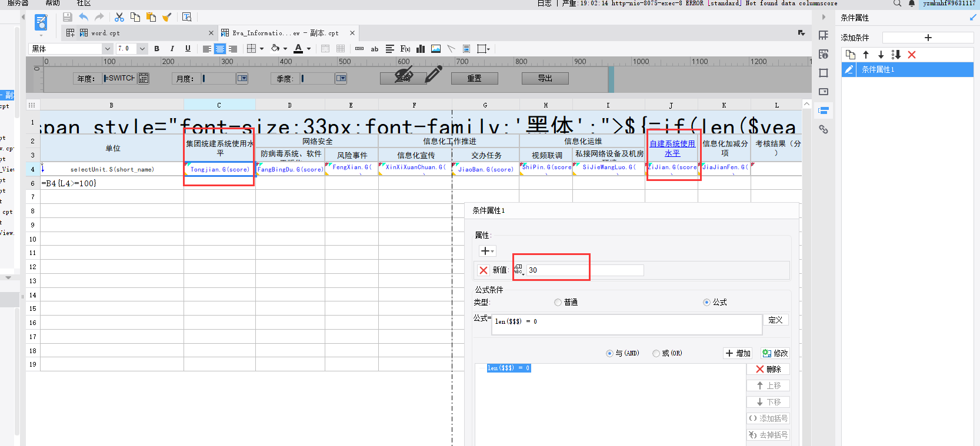The height and width of the screenshot is (446, 980).
Task: Copy the selected condition in the list
Action: coord(851,55)
